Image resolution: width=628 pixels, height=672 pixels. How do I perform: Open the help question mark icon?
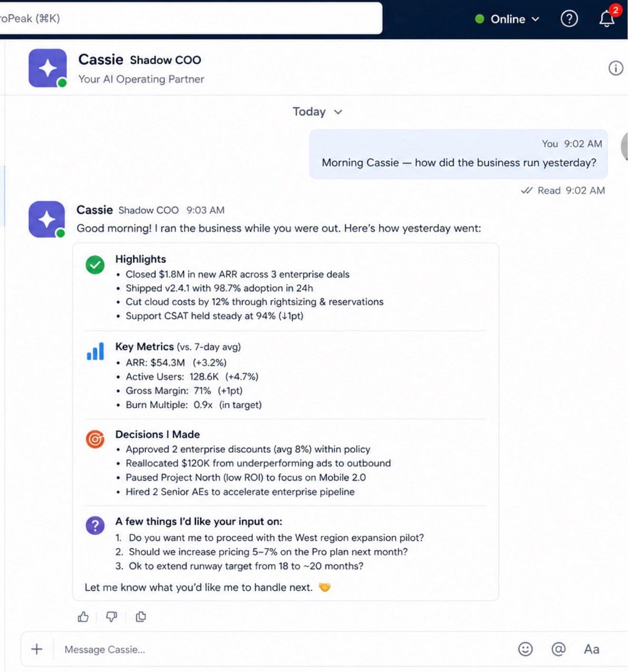pos(569,19)
